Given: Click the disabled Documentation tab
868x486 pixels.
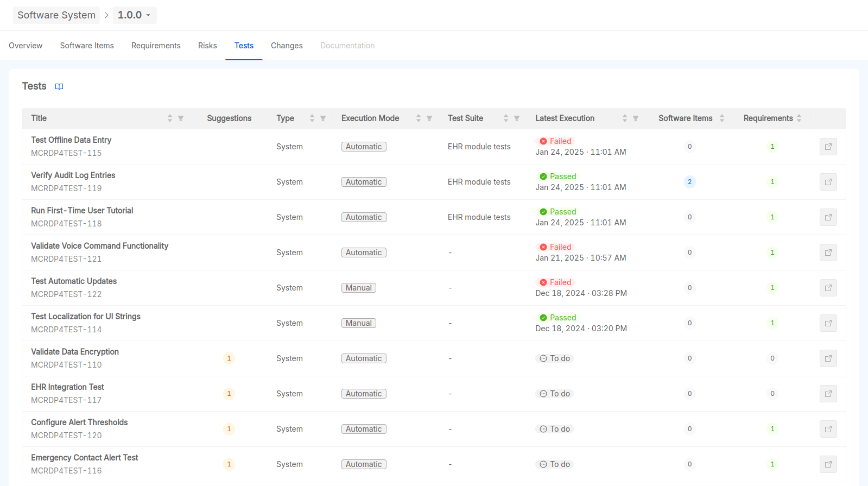Looking at the screenshot, I should [347, 46].
